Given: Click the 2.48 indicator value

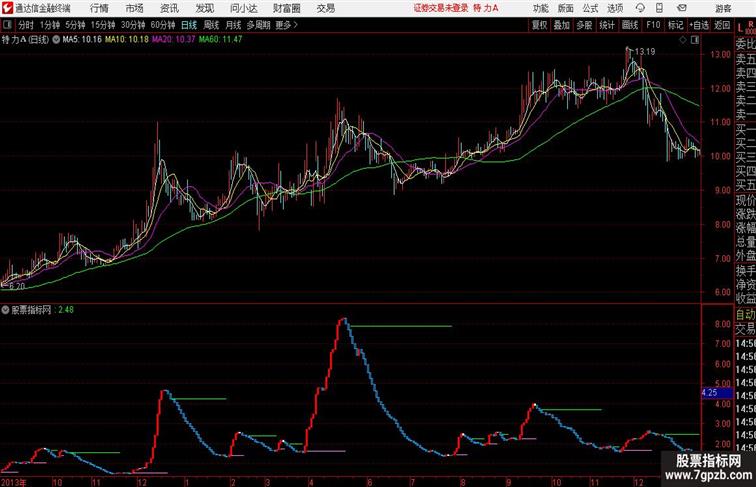Looking at the screenshot, I should pyautogui.click(x=66, y=310).
